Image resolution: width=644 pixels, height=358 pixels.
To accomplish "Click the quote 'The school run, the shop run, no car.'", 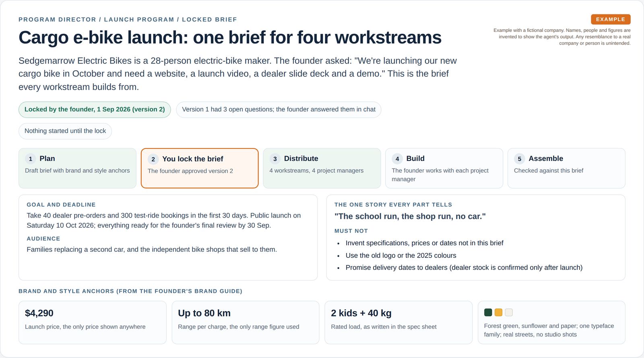I will 410,216.
